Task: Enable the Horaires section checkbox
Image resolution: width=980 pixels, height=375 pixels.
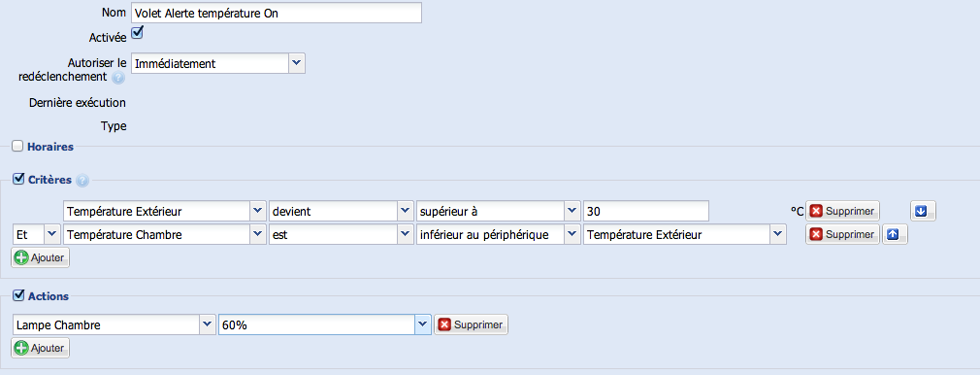Action: [x=18, y=147]
